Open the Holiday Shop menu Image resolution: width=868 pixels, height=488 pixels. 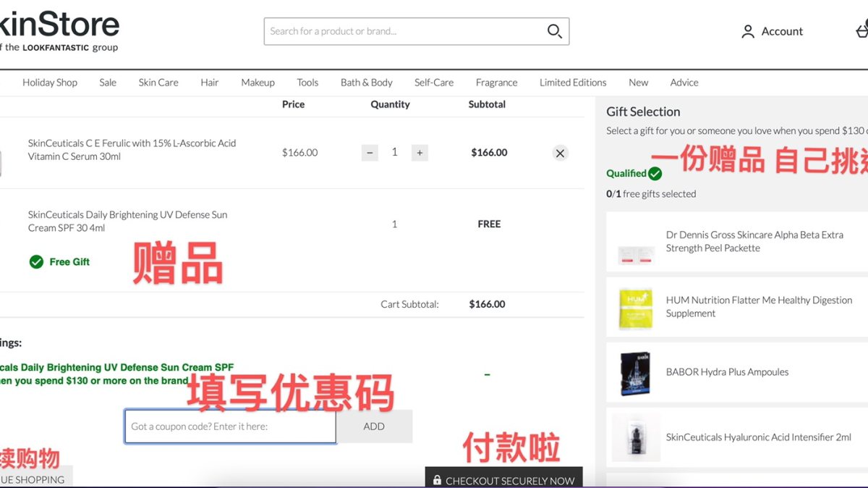pos(50,82)
